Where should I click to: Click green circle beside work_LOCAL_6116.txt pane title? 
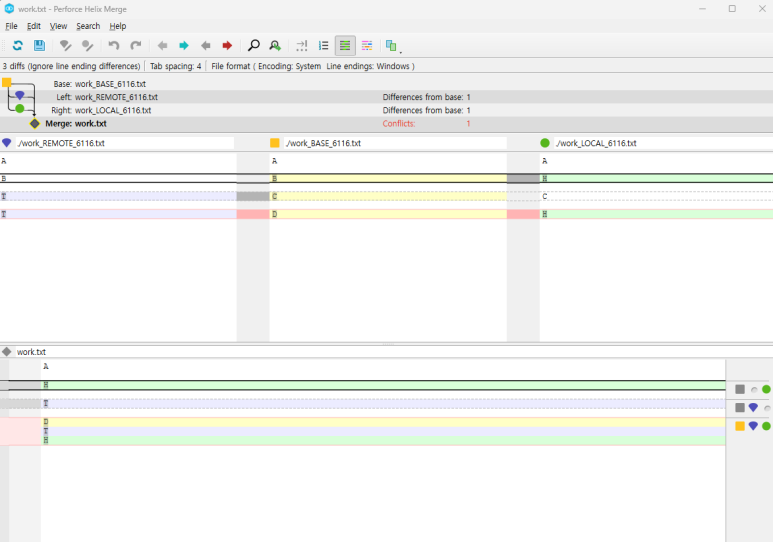point(545,143)
